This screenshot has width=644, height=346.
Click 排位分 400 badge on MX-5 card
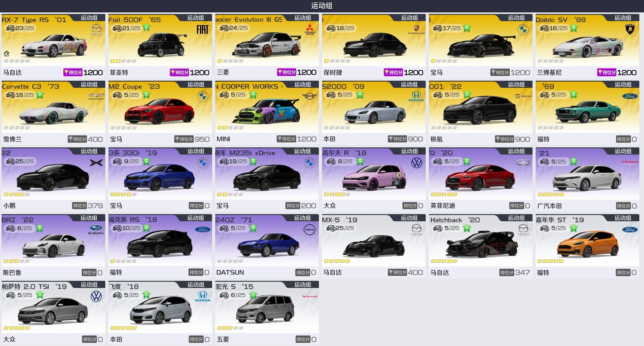(405, 272)
